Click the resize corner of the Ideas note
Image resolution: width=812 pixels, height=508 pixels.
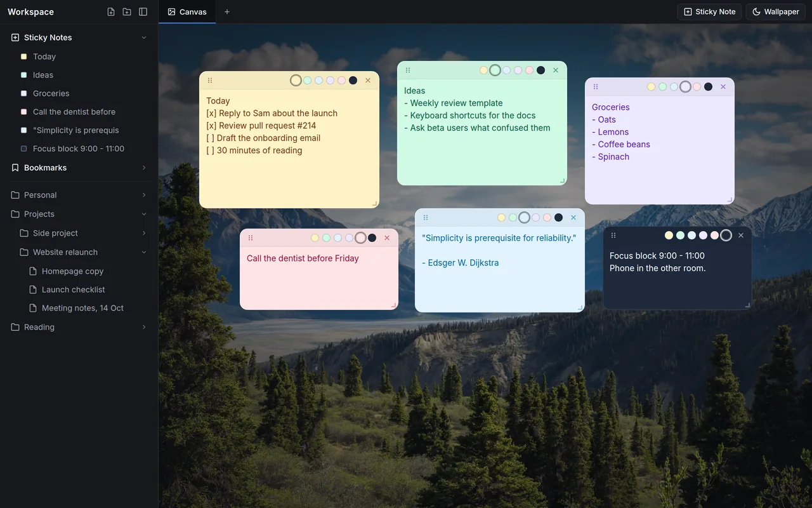coord(562,180)
